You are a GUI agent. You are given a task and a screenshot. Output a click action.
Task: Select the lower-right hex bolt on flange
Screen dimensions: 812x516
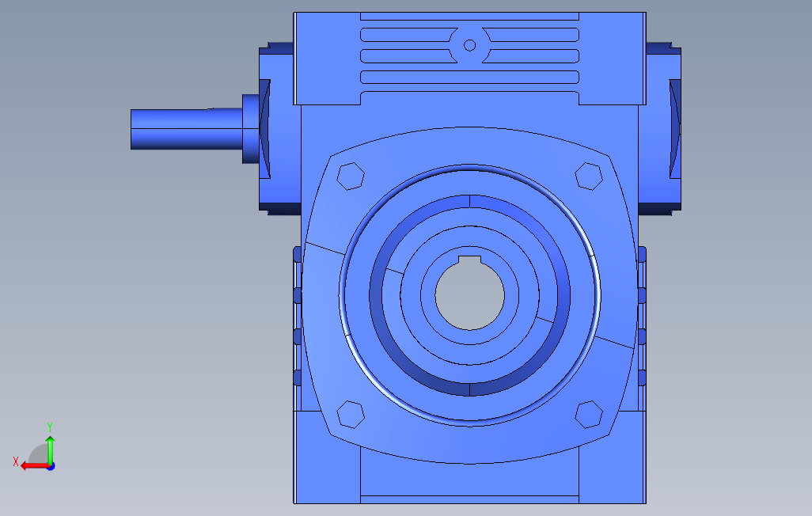589,415
